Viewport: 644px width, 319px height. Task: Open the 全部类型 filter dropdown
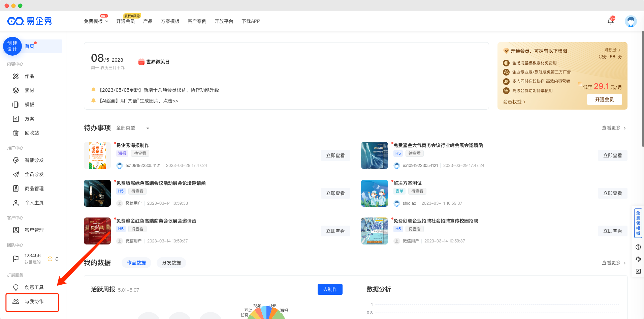[x=133, y=128]
